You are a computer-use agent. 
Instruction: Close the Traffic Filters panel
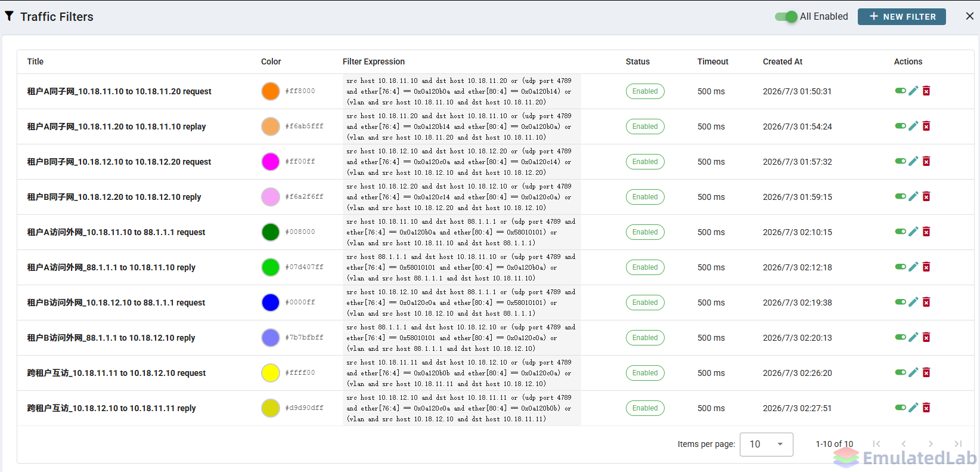(970, 16)
